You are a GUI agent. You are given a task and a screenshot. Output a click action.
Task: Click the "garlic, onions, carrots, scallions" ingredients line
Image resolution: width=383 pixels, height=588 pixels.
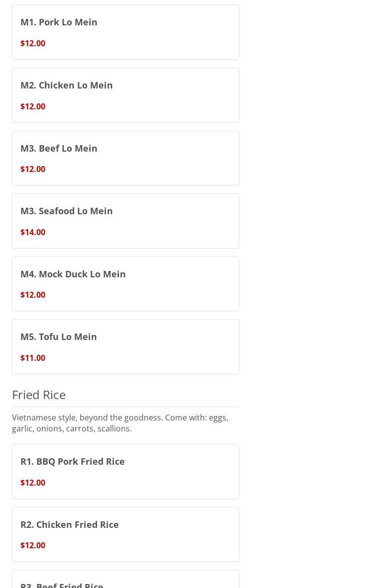click(x=72, y=428)
